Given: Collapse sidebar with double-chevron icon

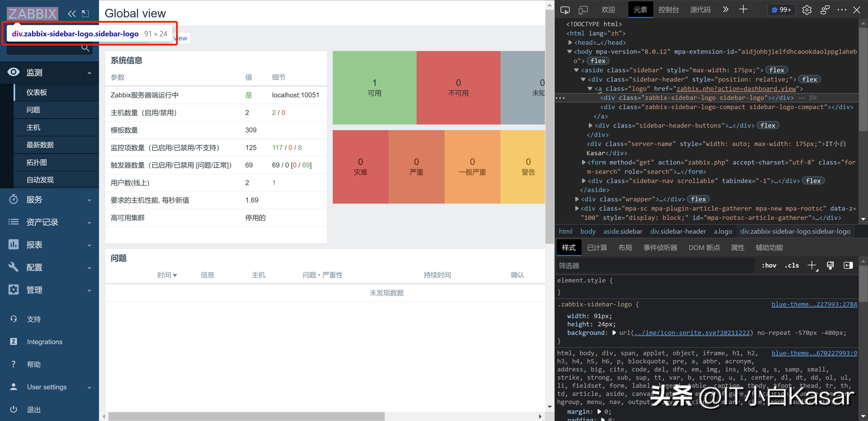Looking at the screenshot, I should [72, 14].
